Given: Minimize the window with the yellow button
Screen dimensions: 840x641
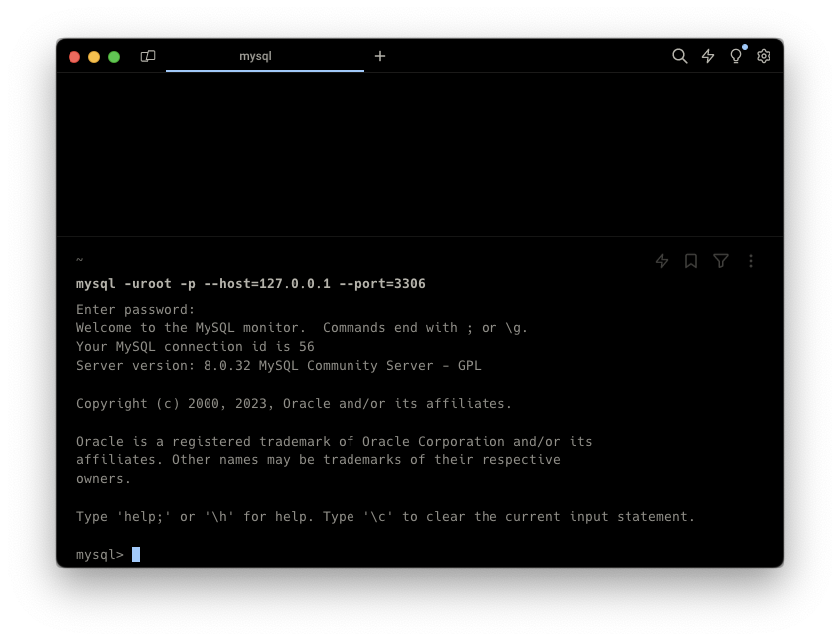Looking at the screenshot, I should click(x=94, y=57).
